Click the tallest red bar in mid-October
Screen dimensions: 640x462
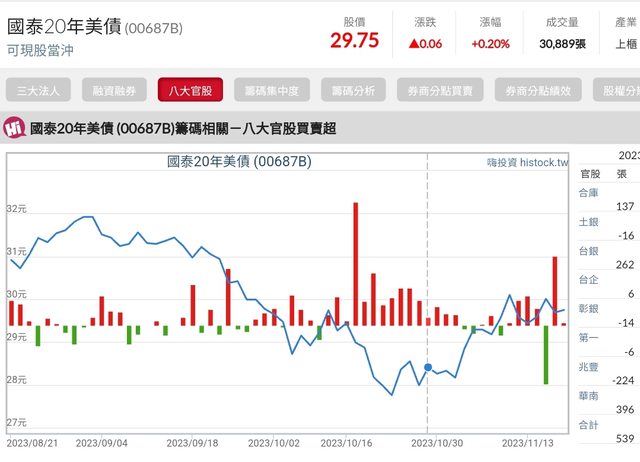click(x=355, y=264)
